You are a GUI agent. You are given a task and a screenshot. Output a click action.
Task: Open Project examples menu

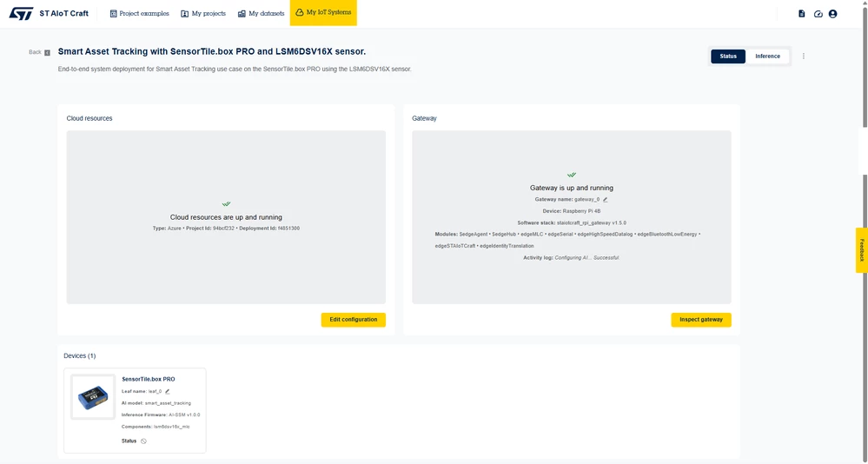click(140, 13)
